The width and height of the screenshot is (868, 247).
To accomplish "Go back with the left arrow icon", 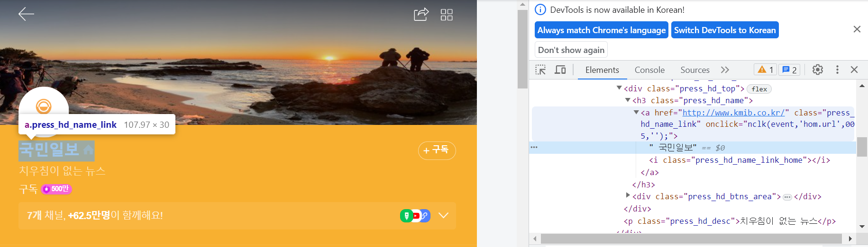I will click(26, 14).
